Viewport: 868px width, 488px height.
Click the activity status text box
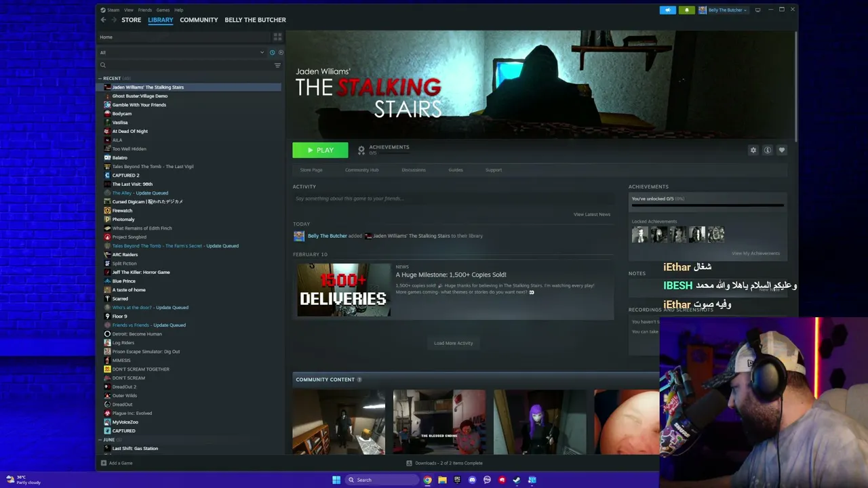click(x=452, y=199)
